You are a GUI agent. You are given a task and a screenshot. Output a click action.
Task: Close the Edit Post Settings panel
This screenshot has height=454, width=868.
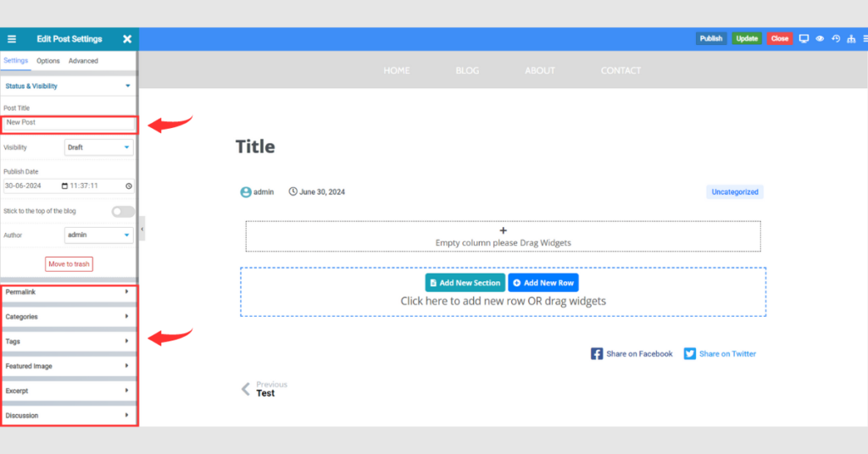[x=127, y=39]
